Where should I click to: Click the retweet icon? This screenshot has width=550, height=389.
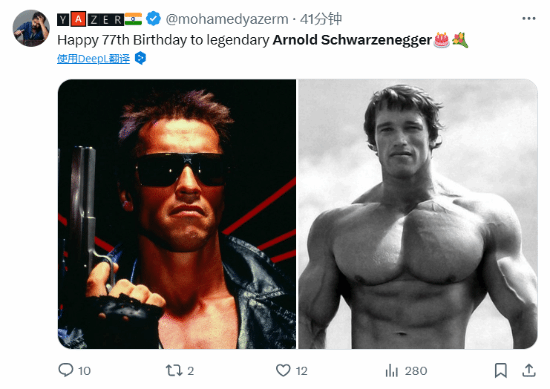pos(174,370)
